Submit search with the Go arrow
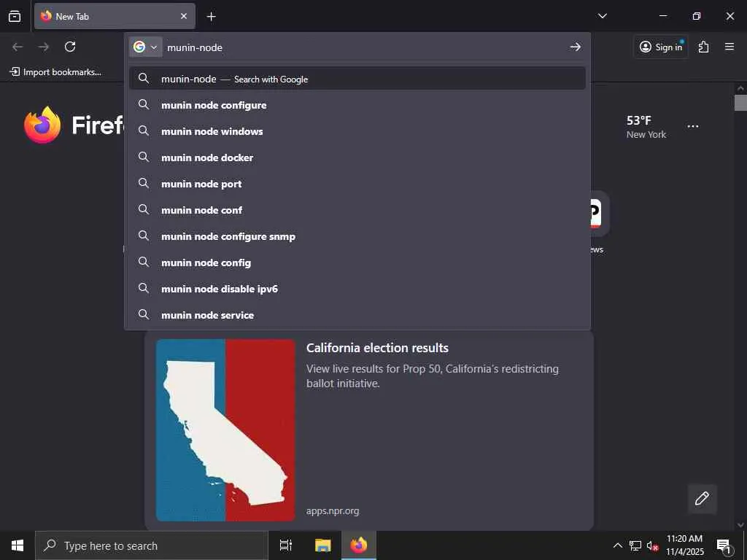Screen dimensions: 747x560 tap(575, 47)
